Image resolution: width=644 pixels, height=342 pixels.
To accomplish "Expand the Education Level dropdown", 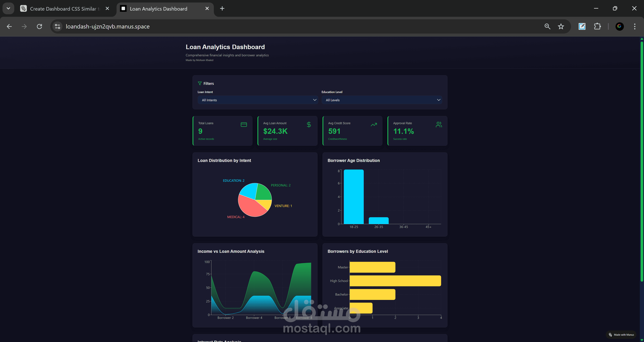I will (382, 100).
